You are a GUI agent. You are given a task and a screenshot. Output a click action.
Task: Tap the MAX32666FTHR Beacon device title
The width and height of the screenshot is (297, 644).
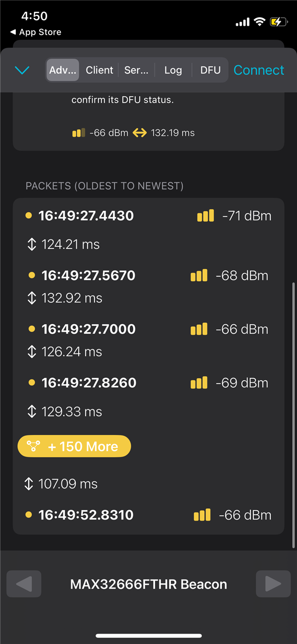tap(148, 584)
